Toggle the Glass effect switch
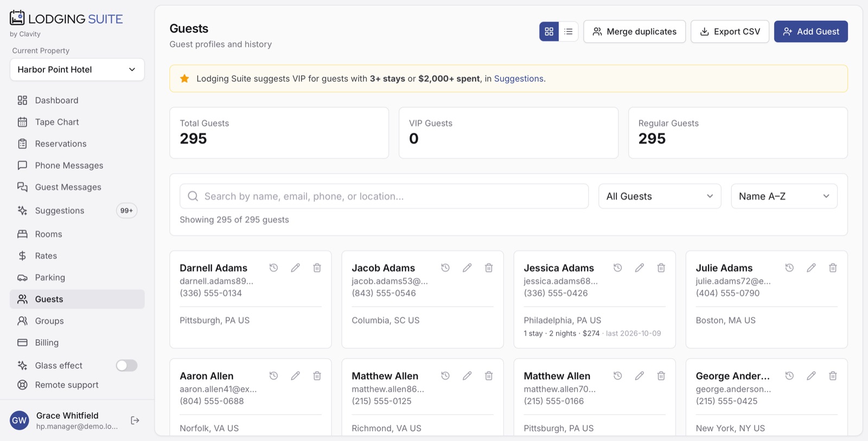The width and height of the screenshot is (868, 441). click(x=126, y=366)
